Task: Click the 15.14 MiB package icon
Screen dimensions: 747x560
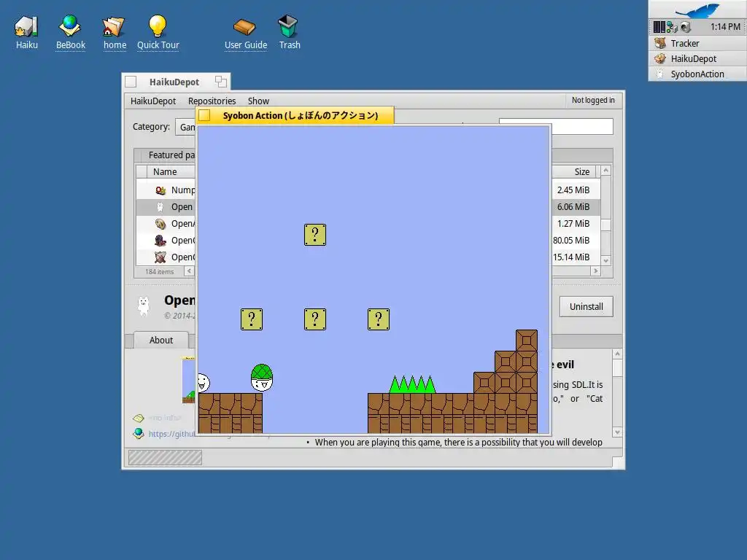Action: pyautogui.click(x=160, y=257)
